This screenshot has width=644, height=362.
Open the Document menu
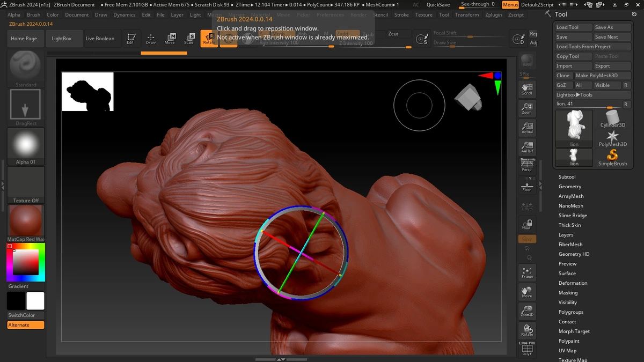point(77,15)
